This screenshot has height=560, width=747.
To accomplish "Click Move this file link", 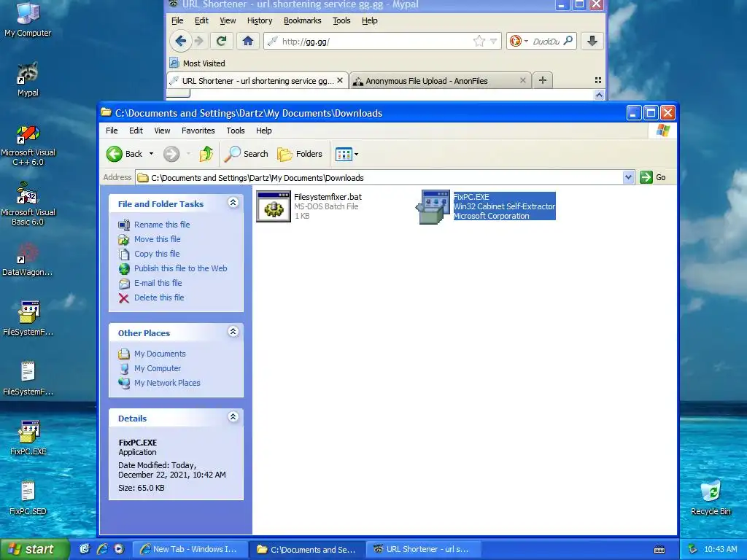I will (x=158, y=239).
